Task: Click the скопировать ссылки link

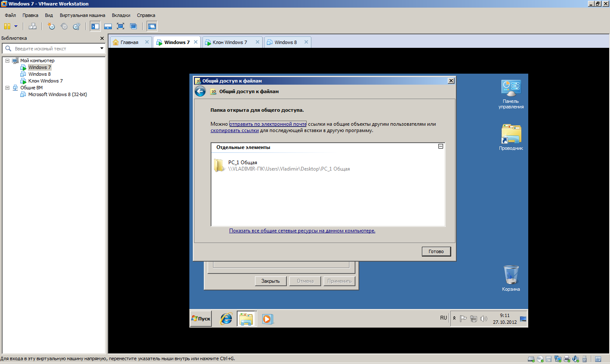Action: click(x=235, y=130)
